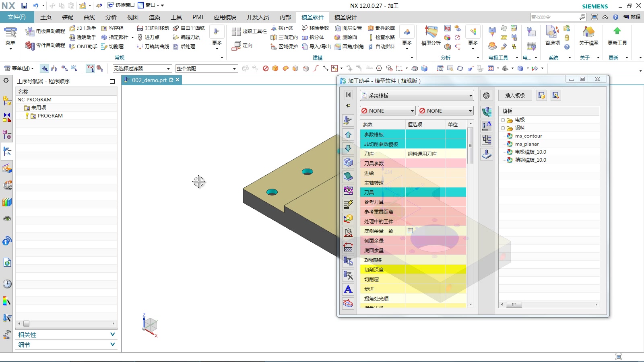
Task: Choose the 进刀点 tool
Action: 148,37
